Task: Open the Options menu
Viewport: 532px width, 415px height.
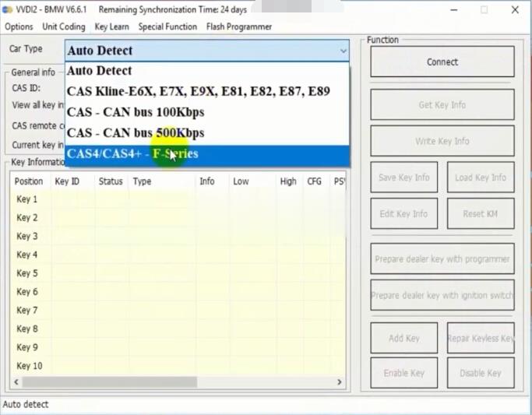Action: (x=19, y=26)
